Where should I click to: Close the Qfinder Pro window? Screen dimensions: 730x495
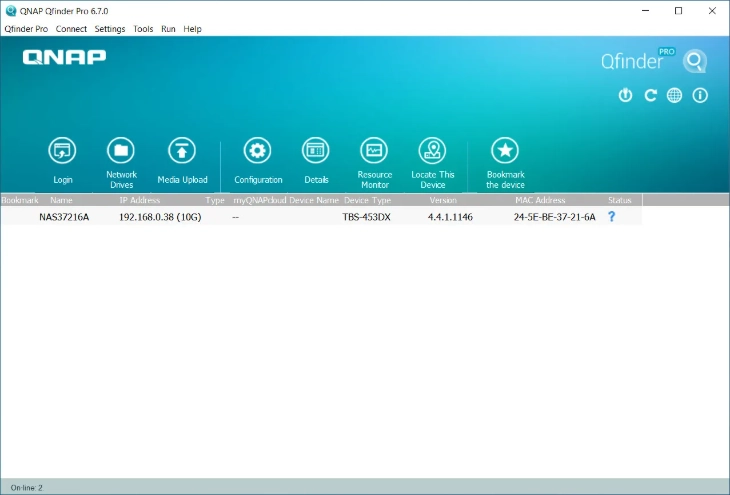click(712, 11)
